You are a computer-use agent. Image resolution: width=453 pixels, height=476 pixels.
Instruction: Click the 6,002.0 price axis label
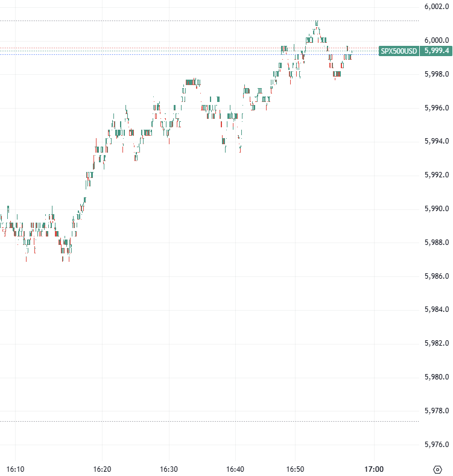(437, 7)
